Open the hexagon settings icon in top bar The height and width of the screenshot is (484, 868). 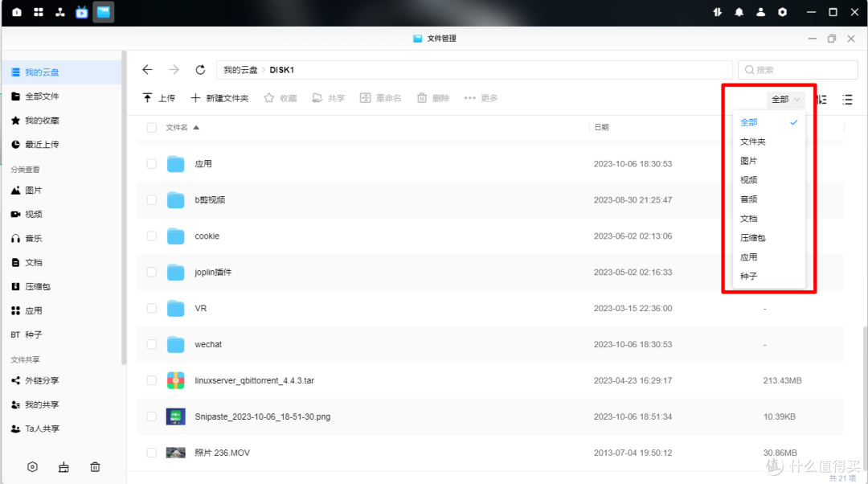click(782, 12)
